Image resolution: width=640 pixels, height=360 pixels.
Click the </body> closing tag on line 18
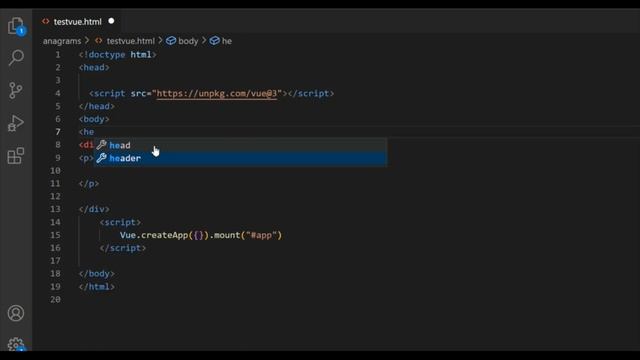pos(97,273)
